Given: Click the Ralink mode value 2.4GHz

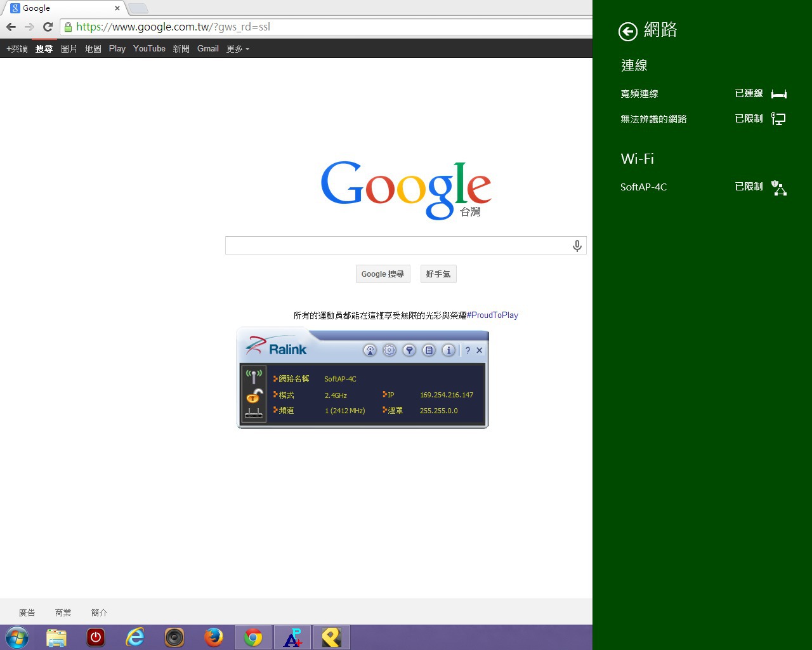Looking at the screenshot, I should click(336, 395).
